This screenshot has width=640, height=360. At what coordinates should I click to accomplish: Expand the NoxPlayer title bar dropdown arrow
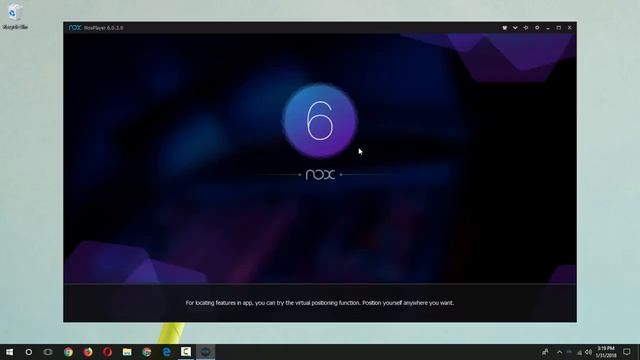pos(515,28)
